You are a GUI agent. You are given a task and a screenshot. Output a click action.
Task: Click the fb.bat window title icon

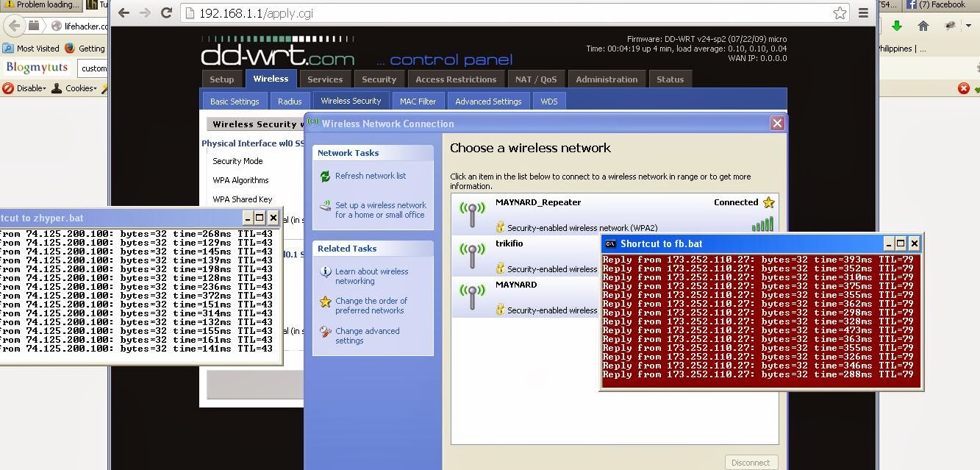pyautogui.click(x=610, y=244)
